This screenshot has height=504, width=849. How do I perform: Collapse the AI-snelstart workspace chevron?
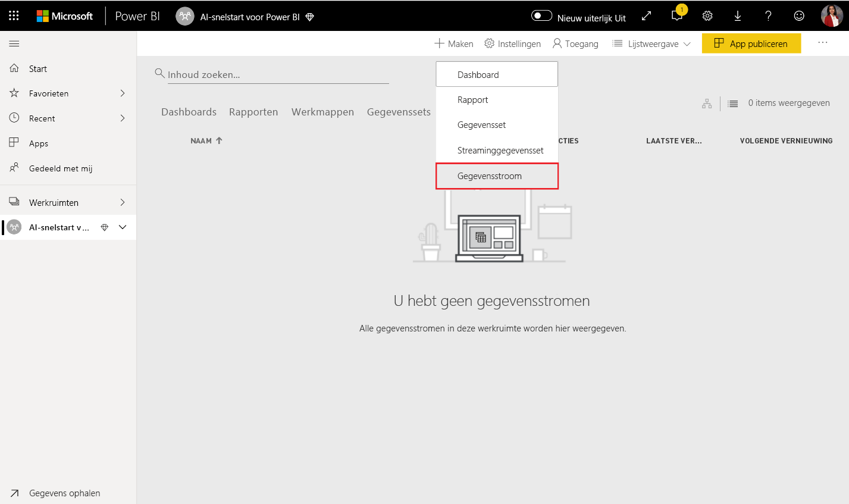tap(123, 227)
